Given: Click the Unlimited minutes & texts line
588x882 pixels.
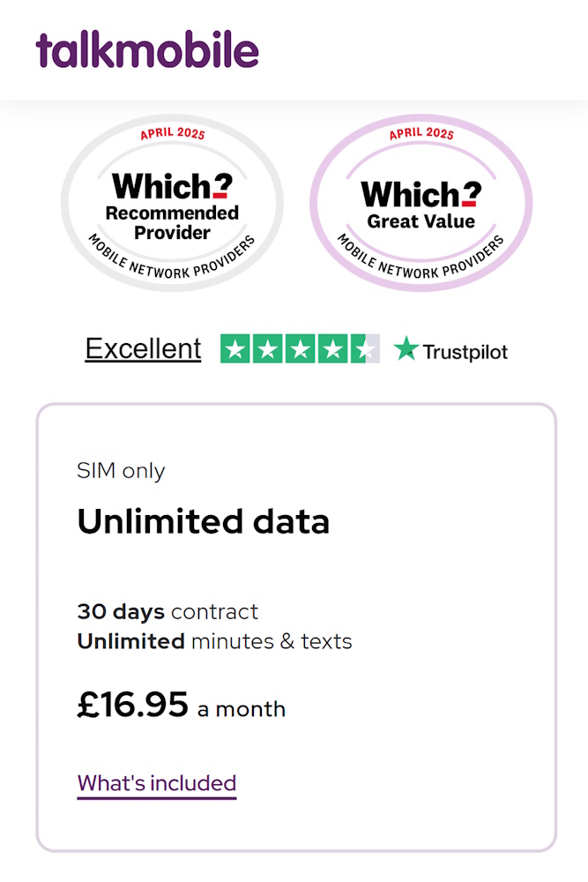Looking at the screenshot, I should pyautogui.click(x=214, y=641).
